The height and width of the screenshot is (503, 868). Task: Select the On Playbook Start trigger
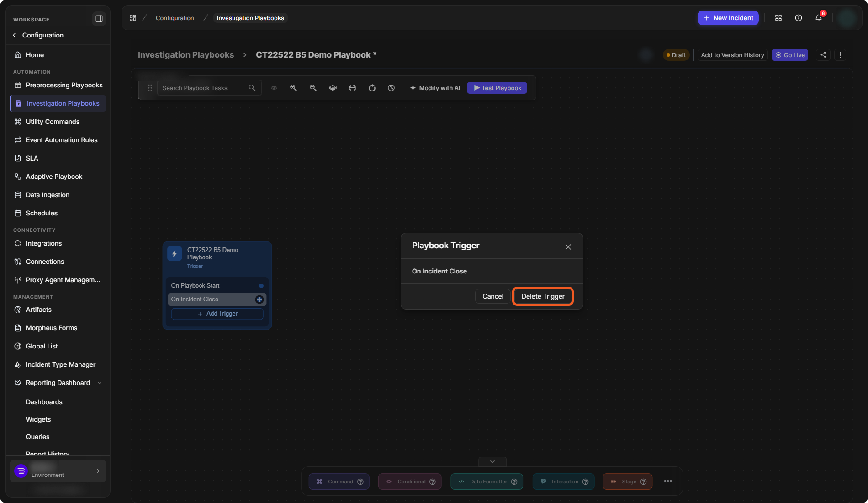[217, 285]
